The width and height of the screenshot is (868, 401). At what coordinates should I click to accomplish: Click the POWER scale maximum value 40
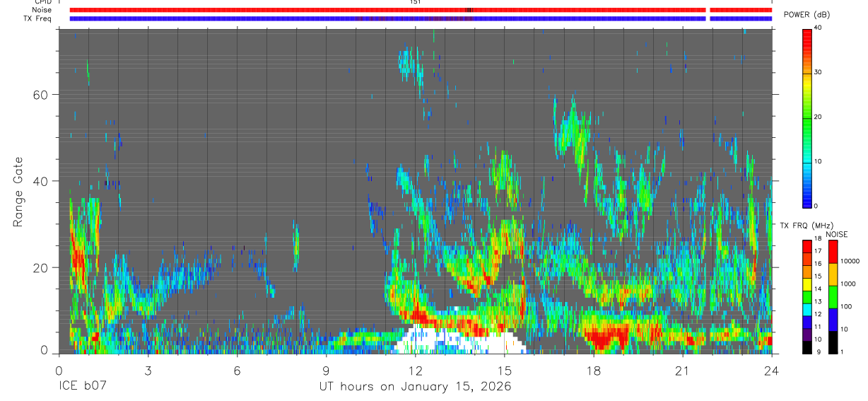coord(818,28)
